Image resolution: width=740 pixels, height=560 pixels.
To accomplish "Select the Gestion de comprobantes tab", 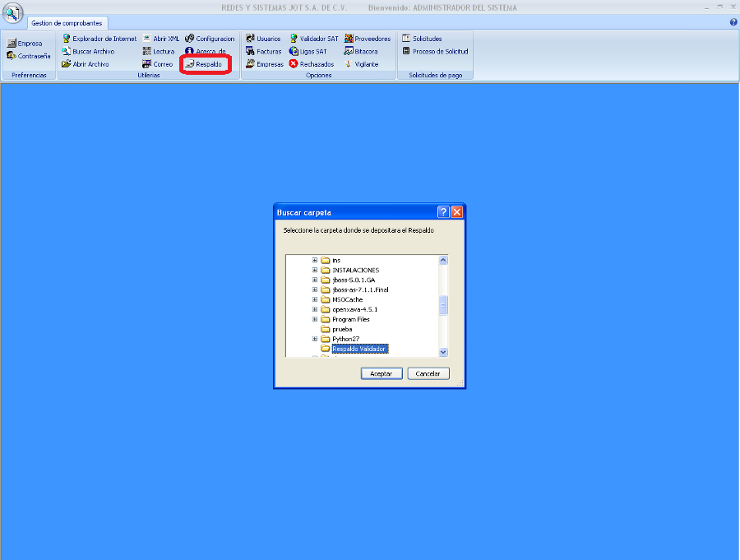I will pyautogui.click(x=67, y=23).
